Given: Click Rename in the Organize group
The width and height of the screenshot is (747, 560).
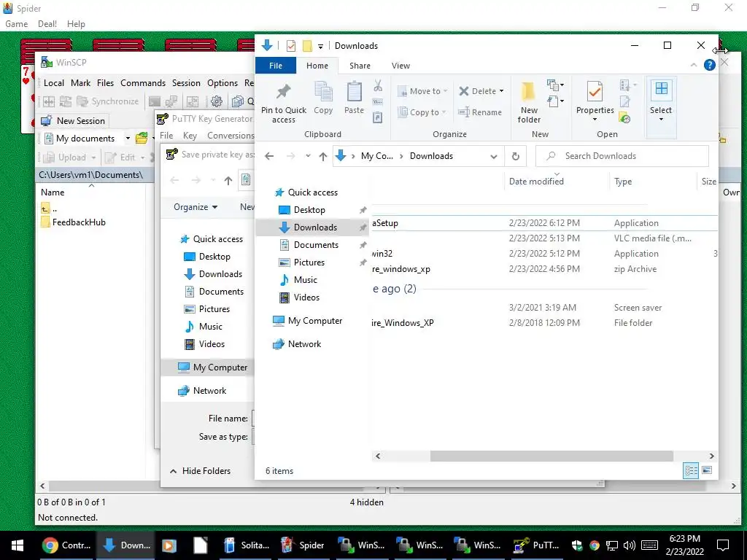Looking at the screenshot, I should point(480,112).
